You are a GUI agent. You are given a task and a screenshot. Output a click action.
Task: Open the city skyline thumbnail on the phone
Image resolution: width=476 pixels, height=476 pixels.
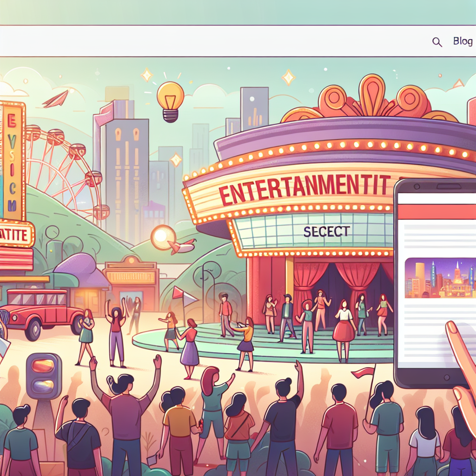[x=440, y=278]
